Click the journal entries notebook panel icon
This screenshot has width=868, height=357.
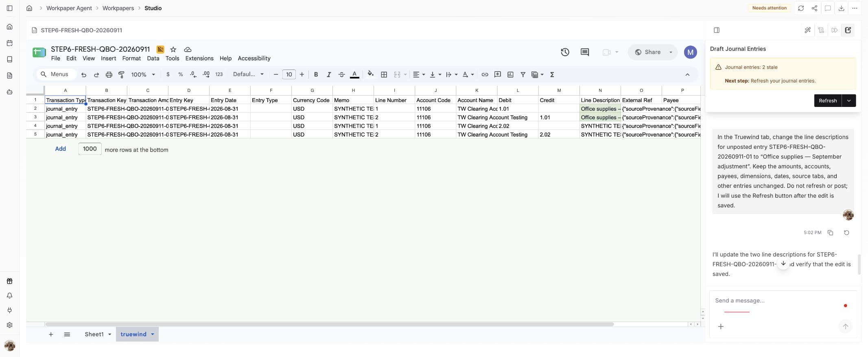coord(848,30)
